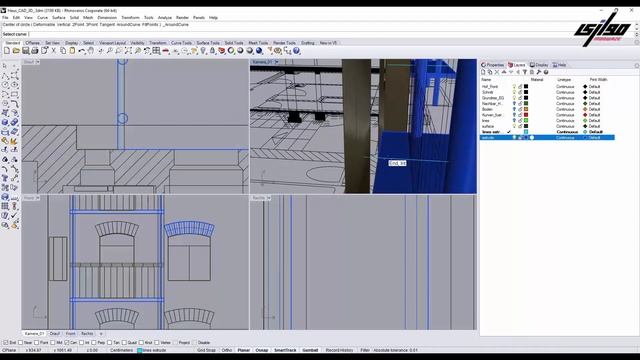Click the color swatch of Kurven layer

pos(526,115)
